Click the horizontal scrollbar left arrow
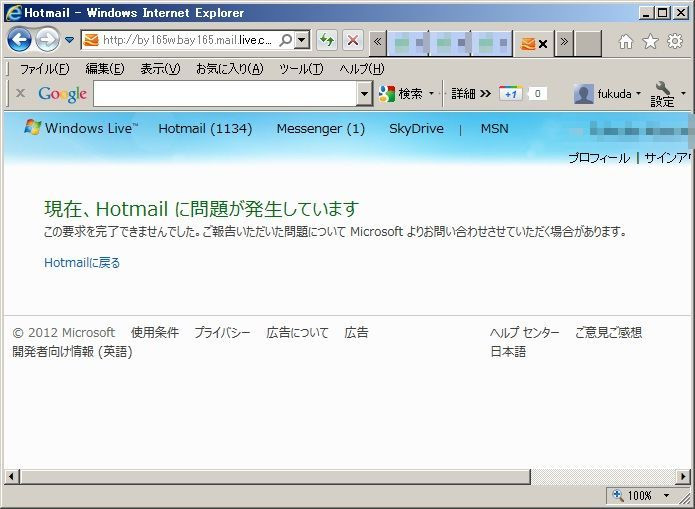Viewport: 695px width, 509px height. point(11,477)
